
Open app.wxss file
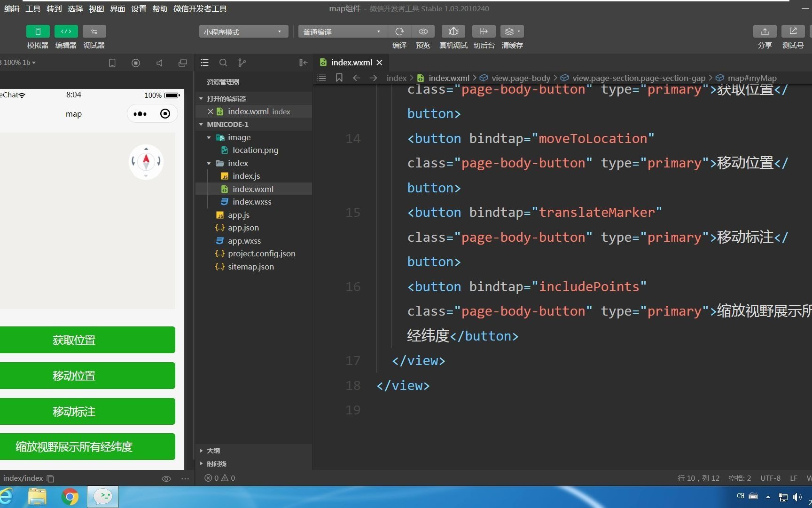[244, 241]
